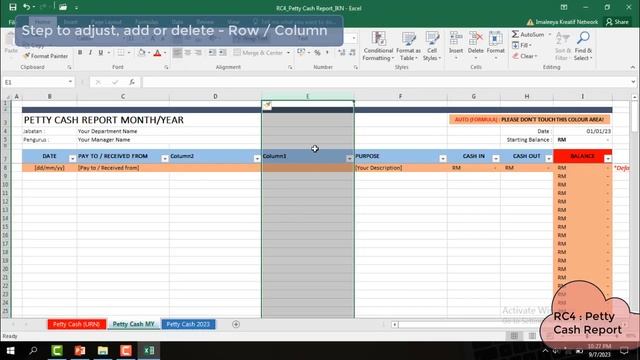Decrease the indent
The height and width of the screenshot is (360, 640).
pyautogui.click(x=212, y=53)
